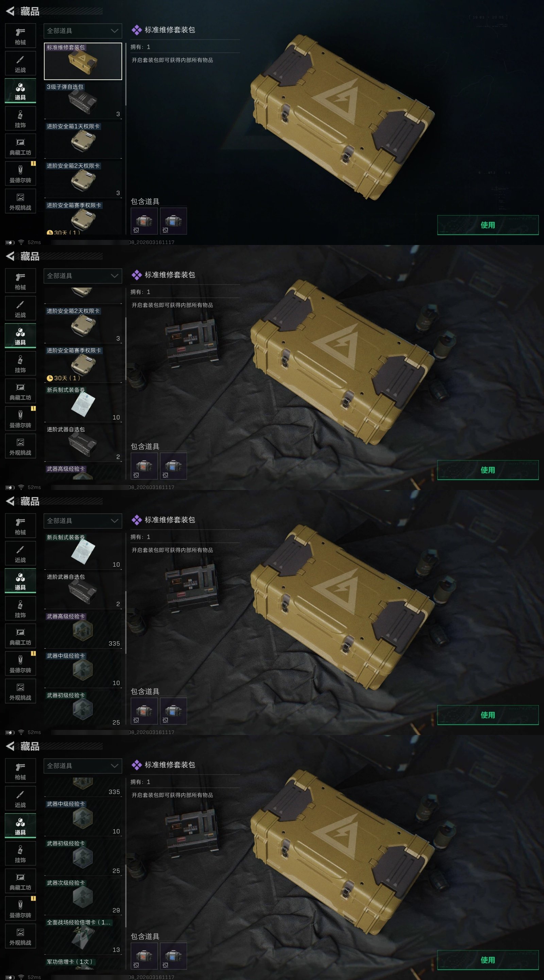Open 外观挑战 category beside 军功倍增卡 entry

20,936
